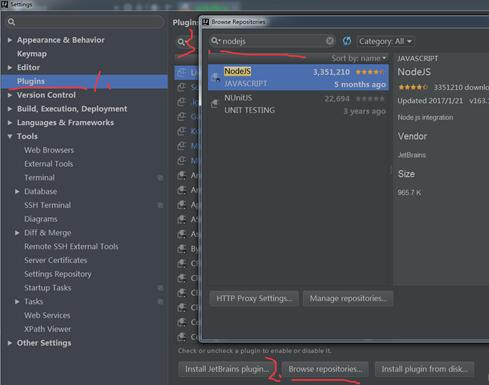489x385 pixels.
Task: Click NodeJS star rating in details
Action: 413,87
